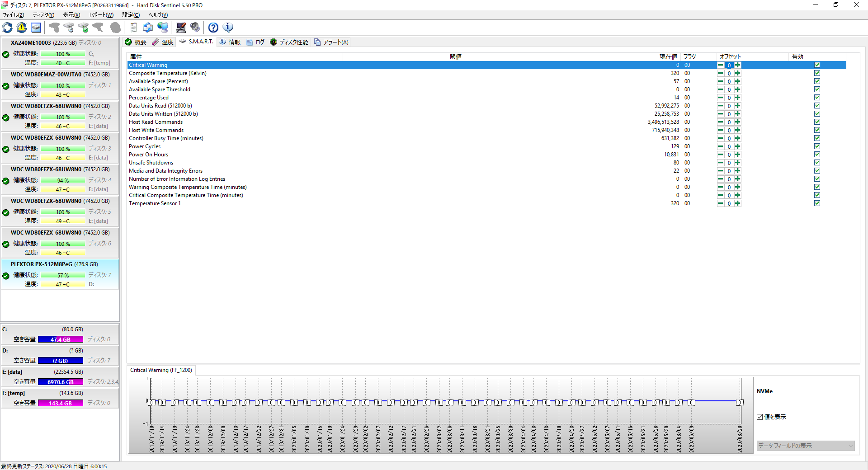Select the Percentage Used attribute row
868x470 pixels.
(486, 98)
